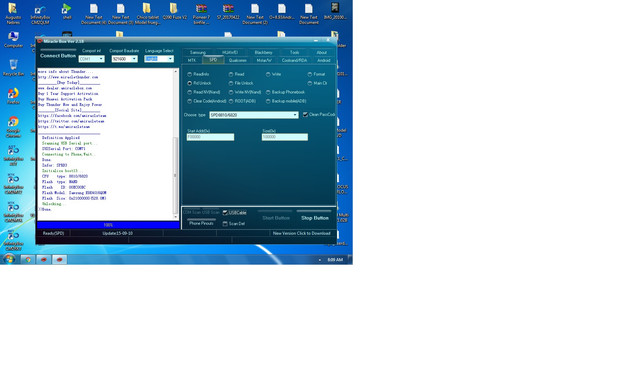Toggle the Clean PassCode checkbox

(x=305, y=115)
